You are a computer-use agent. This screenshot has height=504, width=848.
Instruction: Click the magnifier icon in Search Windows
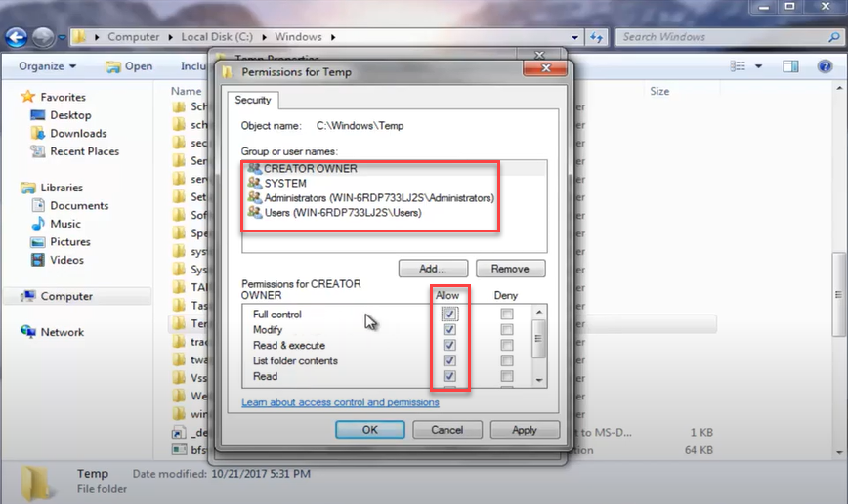834,37
